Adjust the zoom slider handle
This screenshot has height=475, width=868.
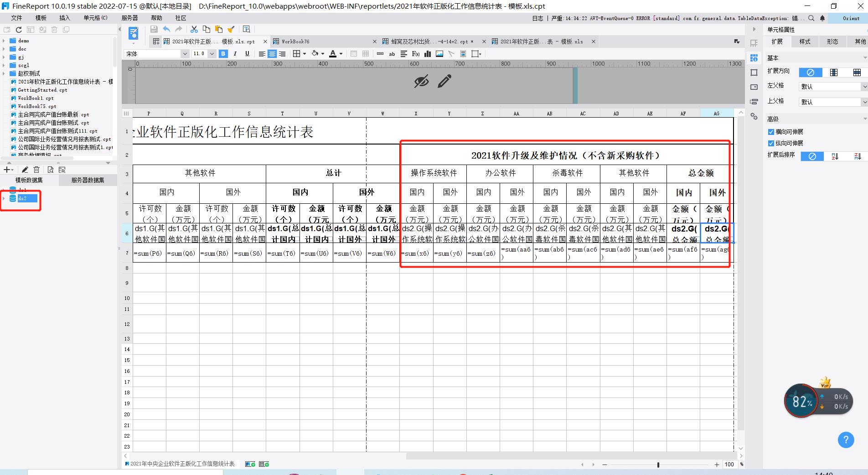click(x=658, y=465)
